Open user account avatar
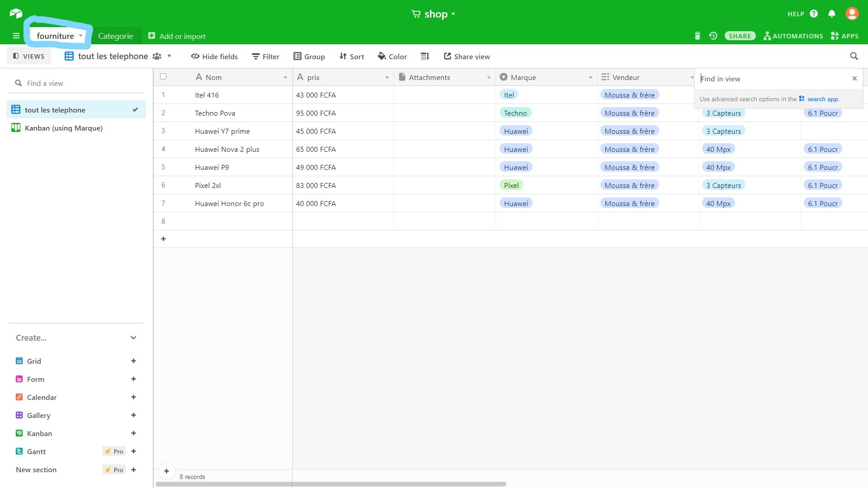 point(852,14)
